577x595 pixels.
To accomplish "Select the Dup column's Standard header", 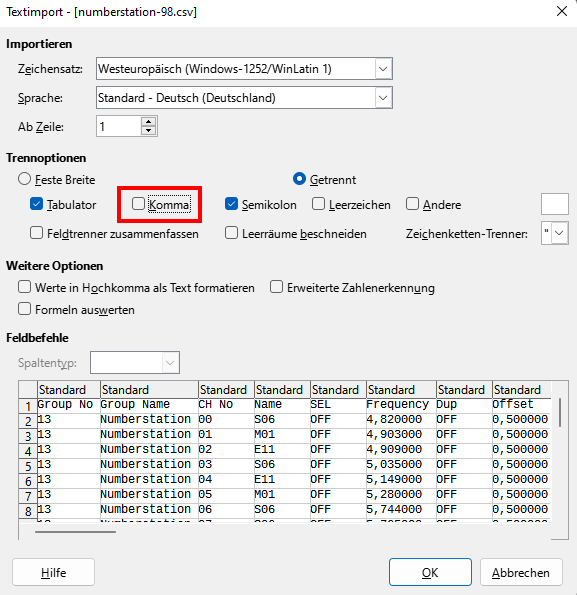I will coord(464,390).
